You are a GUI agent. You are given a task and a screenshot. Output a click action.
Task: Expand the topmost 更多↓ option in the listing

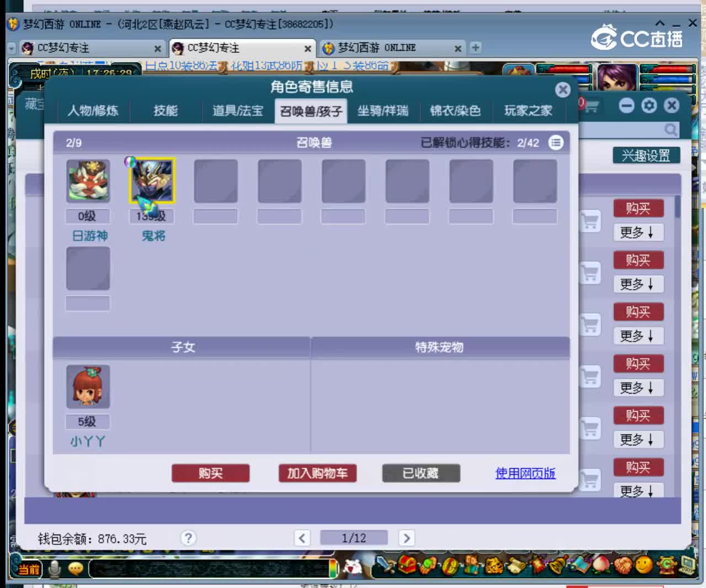(638, 232)
